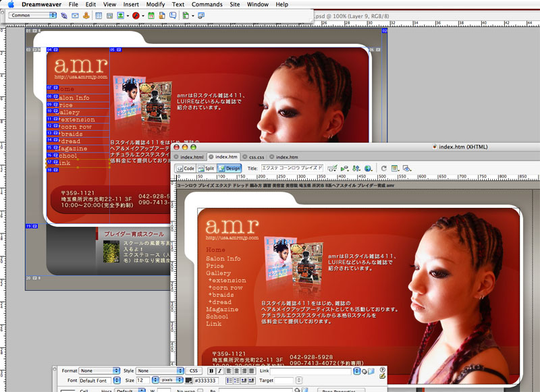The width and height of the screenshot is (540, 392).
Task: Expand the Images icon dropdown arrow
Action: (128, 16)
